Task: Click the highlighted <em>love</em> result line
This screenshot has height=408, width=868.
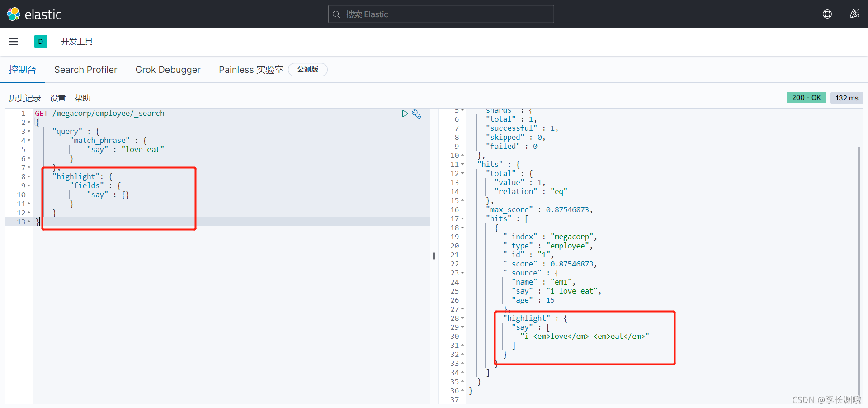Action: pos(585,337)
